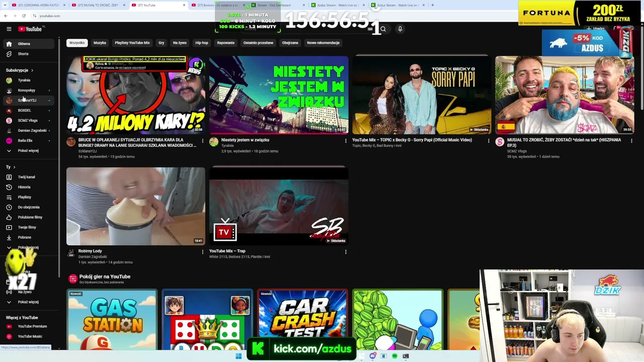Viewport: 644px width, 362px height.
Task: Open YouTube Premium in the sidebar
Action: pos(29,326)
